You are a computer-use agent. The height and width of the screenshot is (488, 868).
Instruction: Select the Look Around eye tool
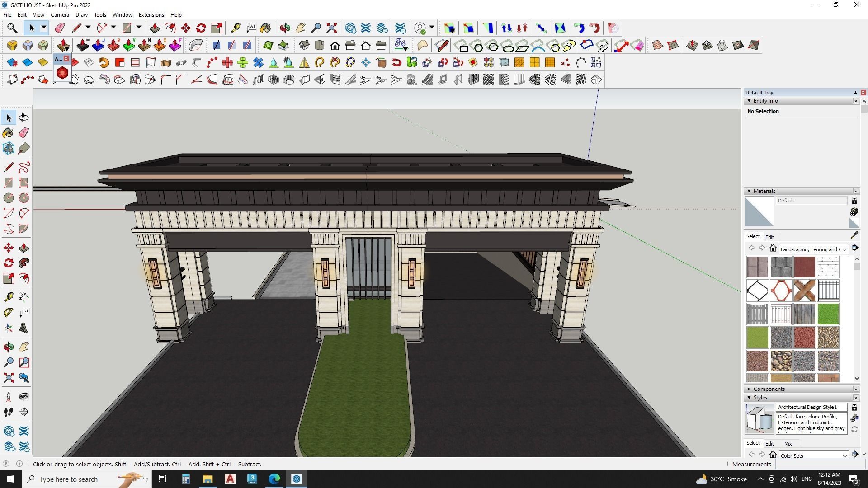click(x=24, y=397)
